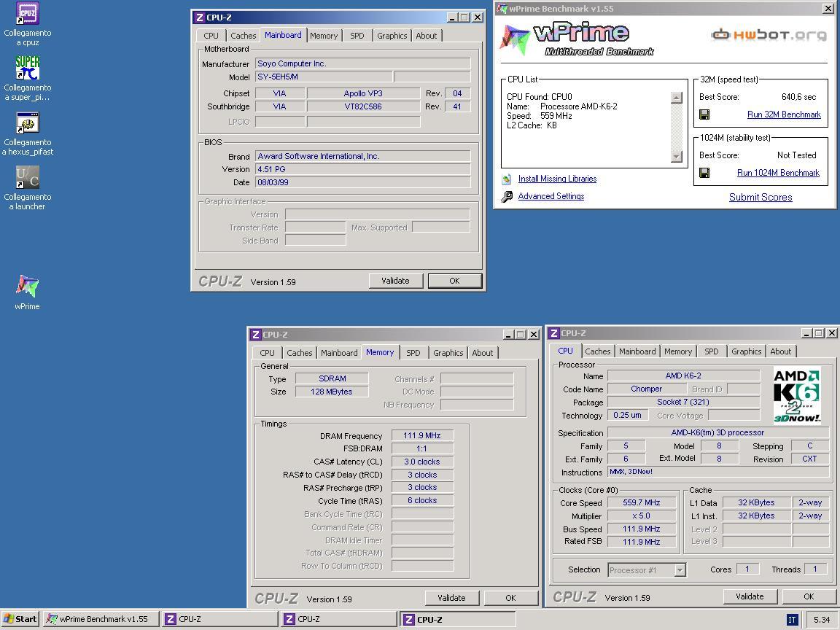
Task: Open the Graphics tab in the Memory CPU-Z window
Action: coord(448,353)
